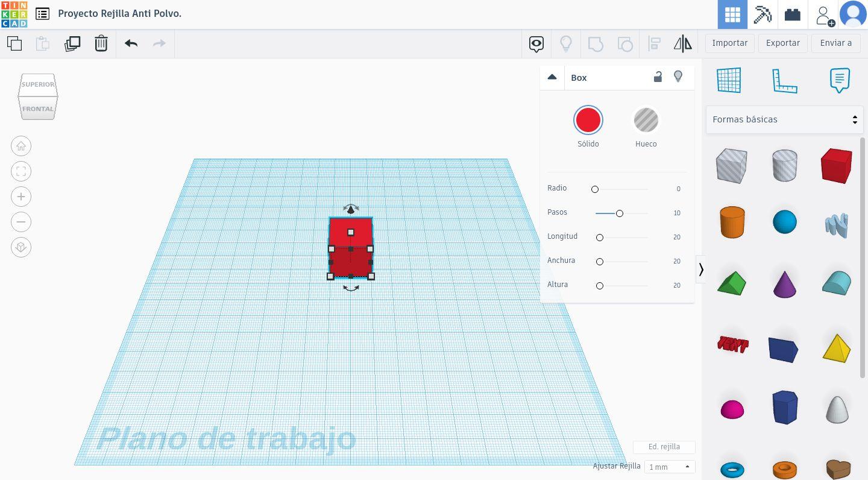Click the mirror tool icon
868x480 pixels.
[x=683, y=43]
